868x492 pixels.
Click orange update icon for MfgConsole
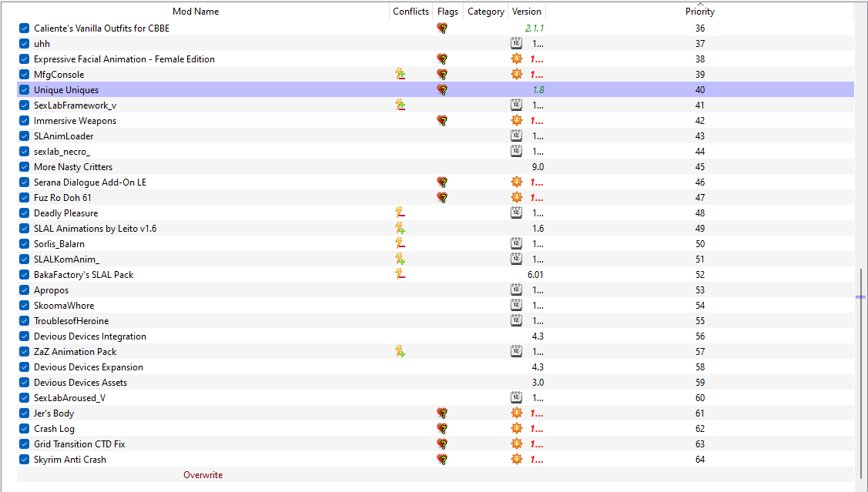click(x=517, y=74)
